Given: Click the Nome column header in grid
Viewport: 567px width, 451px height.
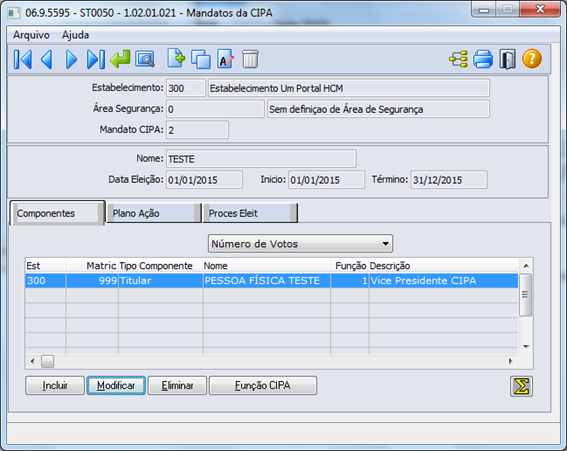Looking at the screenshot, I should click(267, 266).
